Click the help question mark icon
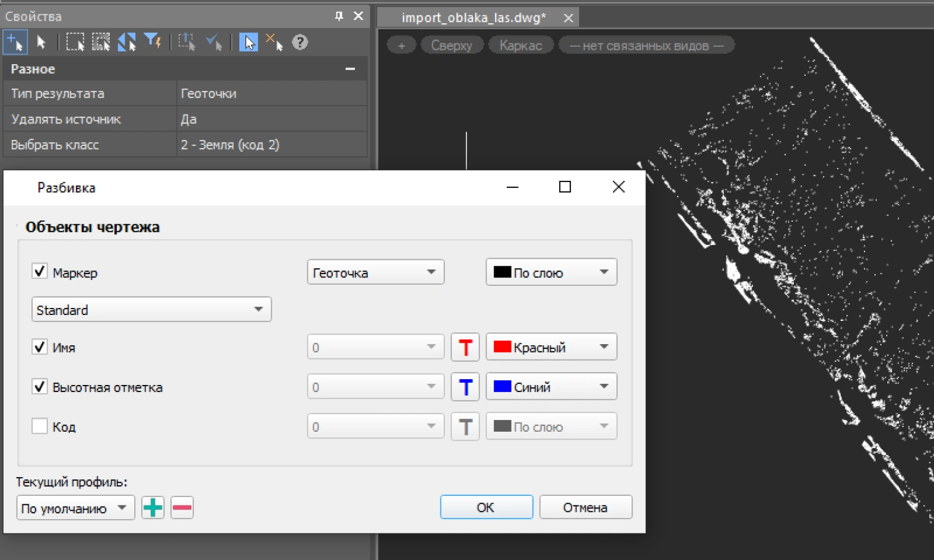Viewport: 934px width, 560px height. [300, 42]
